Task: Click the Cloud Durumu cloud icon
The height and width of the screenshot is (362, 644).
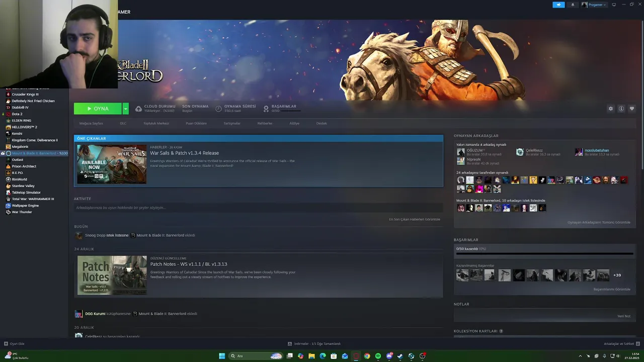Action: (138, 109)
